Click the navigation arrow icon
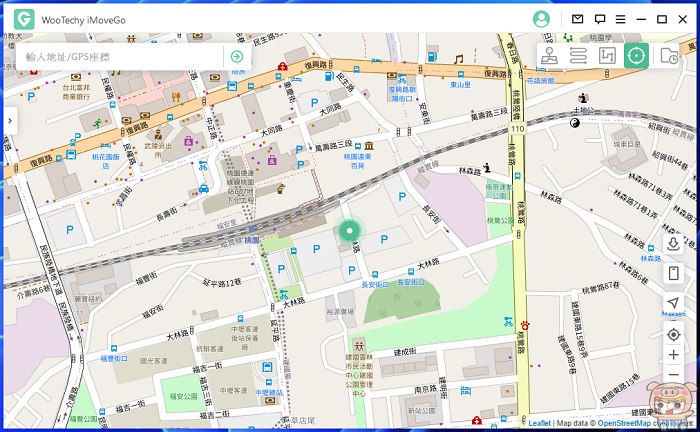700x432 pixels. click(x=673, y=303)
